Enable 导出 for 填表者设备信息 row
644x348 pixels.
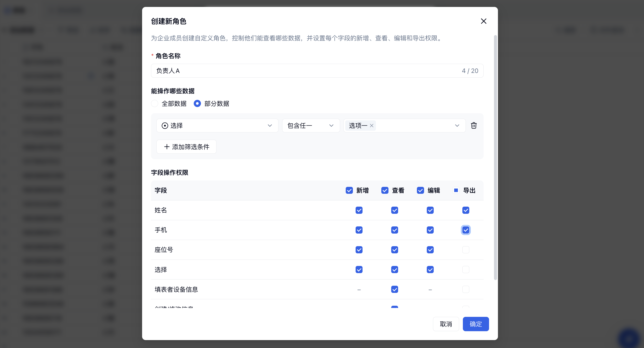[466, 289]
